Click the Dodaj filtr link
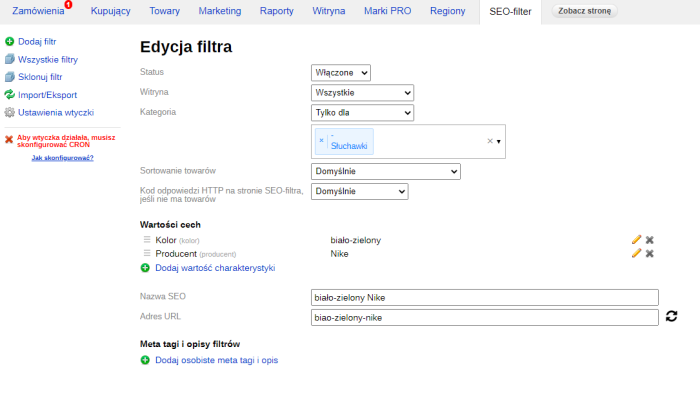The image size is (700, 407). 37,42
